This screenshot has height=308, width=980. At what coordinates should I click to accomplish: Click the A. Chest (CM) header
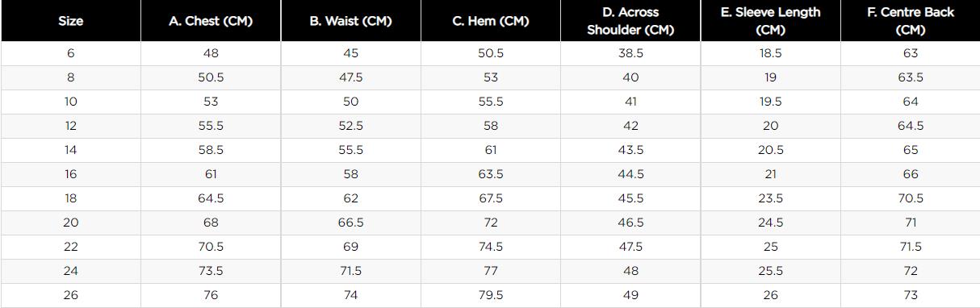pos(211,21)
